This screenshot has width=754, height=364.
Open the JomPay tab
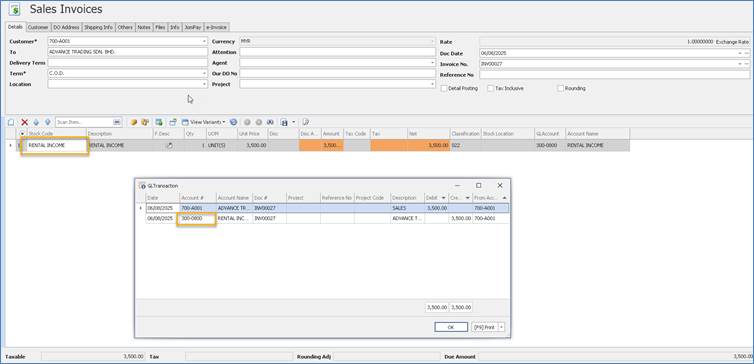193,27
